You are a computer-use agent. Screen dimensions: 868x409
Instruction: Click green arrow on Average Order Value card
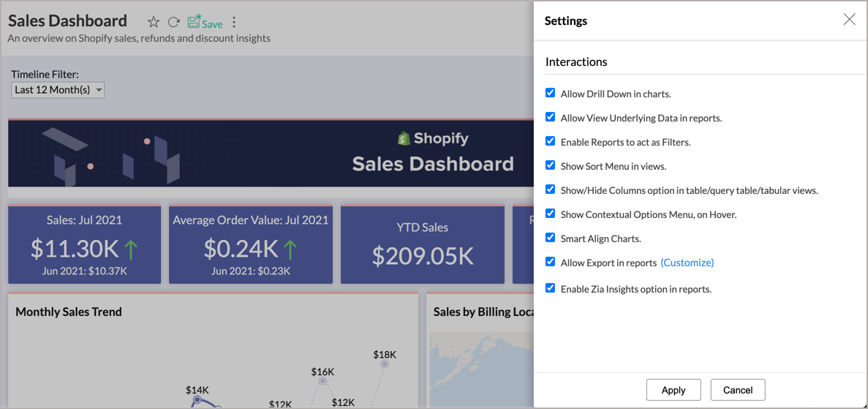pyautogui.click(x=290, y=249)
